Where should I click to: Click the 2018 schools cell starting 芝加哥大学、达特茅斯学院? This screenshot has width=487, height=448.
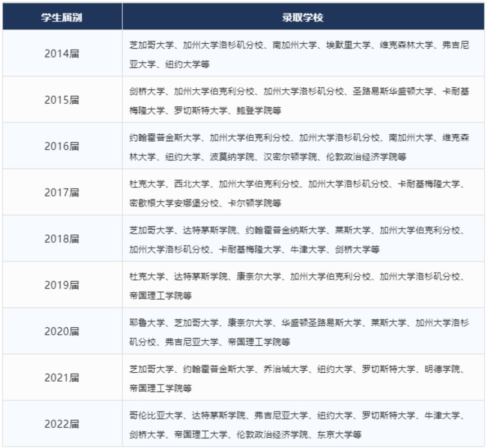point(303,238)
